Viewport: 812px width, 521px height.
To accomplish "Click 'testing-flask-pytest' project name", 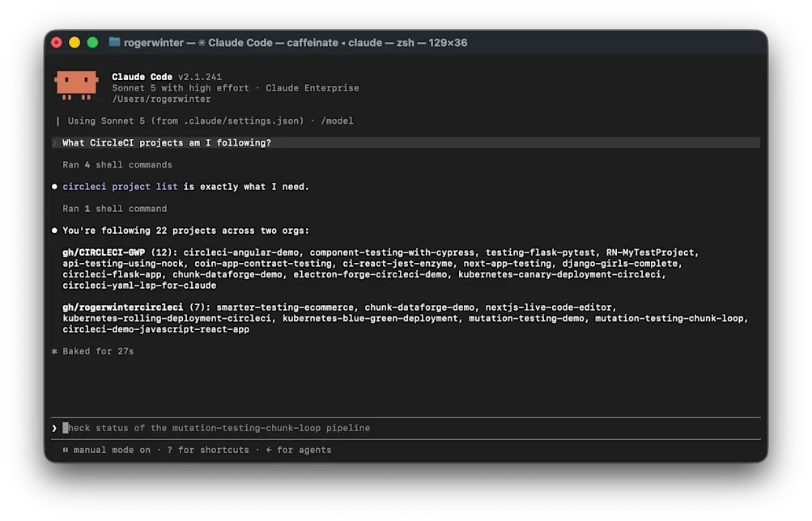I will 540,252.
